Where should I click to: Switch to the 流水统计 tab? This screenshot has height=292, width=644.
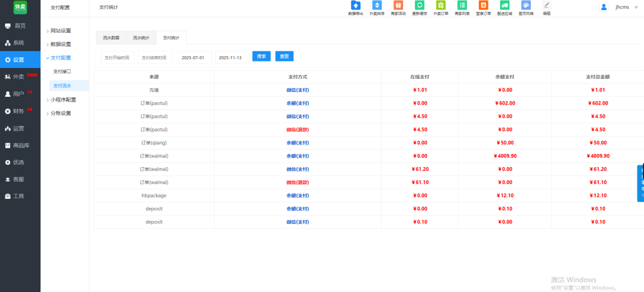(141, 38)
